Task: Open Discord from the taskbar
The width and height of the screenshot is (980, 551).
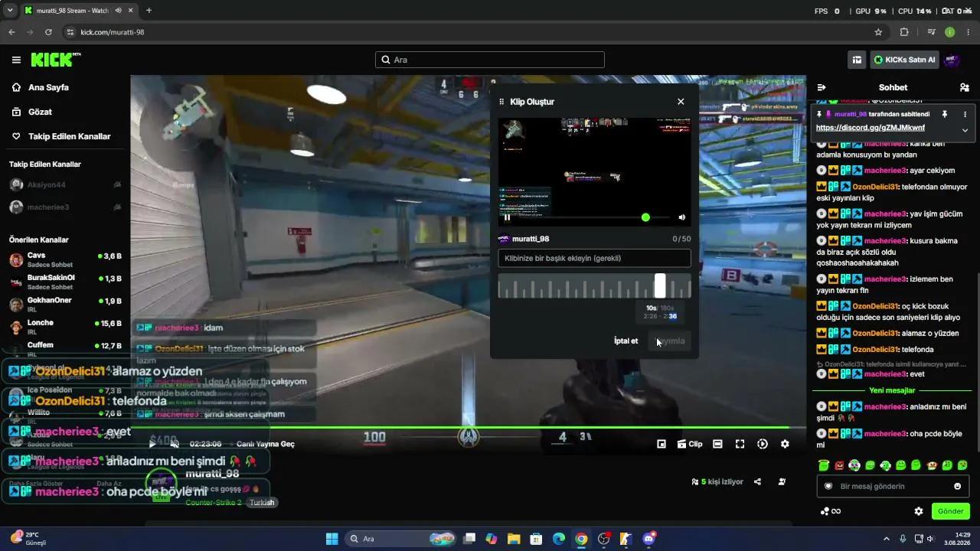Action: (x=649, y=539)
